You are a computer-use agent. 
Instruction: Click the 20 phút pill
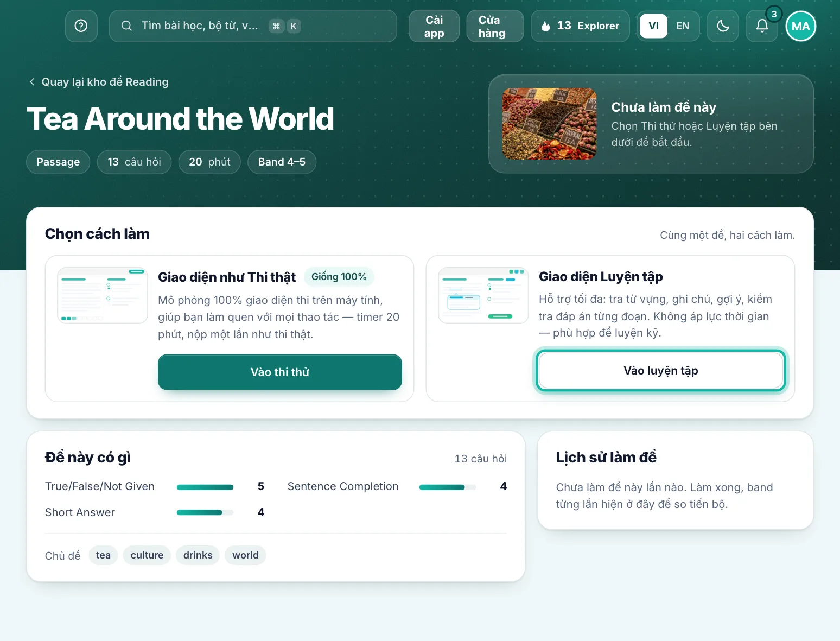209,162
